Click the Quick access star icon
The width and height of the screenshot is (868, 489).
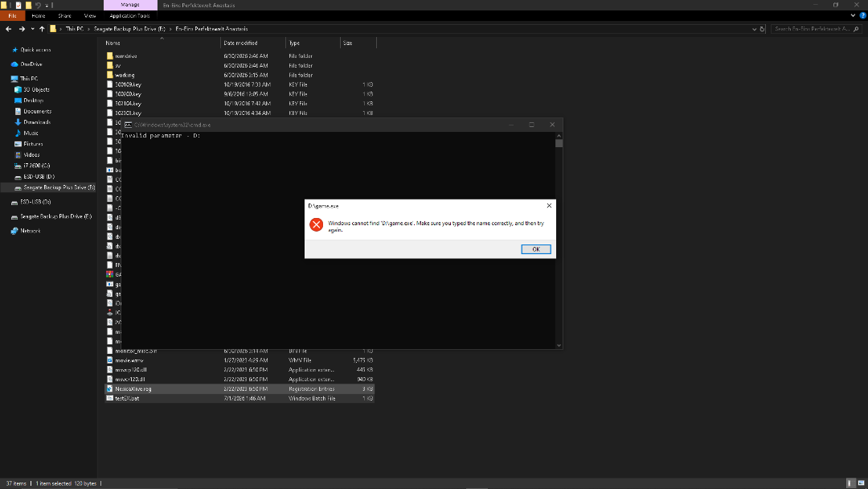click(x=15, y=50)
